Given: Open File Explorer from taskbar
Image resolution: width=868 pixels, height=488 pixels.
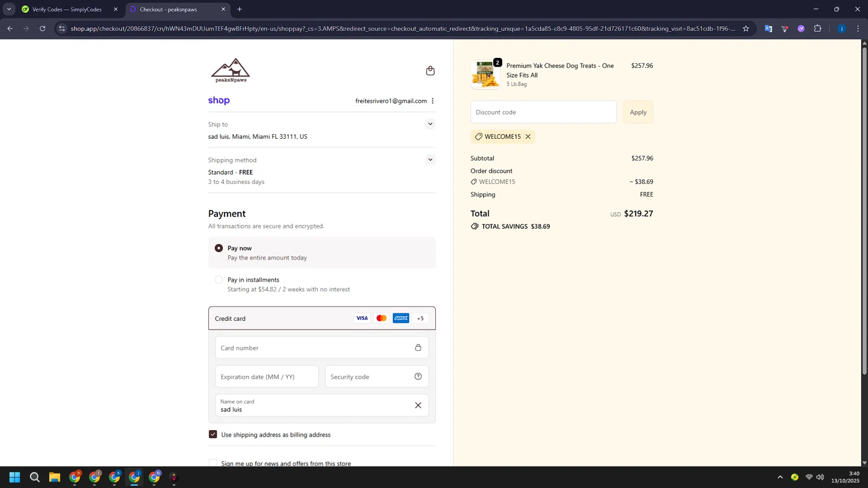Looking at the screenshot, I should [54, 477].
